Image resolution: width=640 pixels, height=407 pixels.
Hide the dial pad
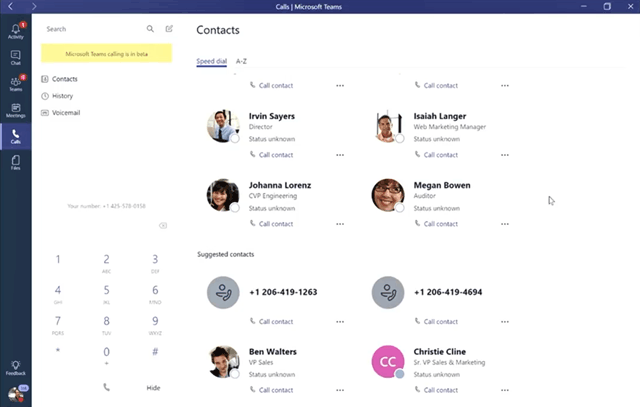(x=153, y=388)
